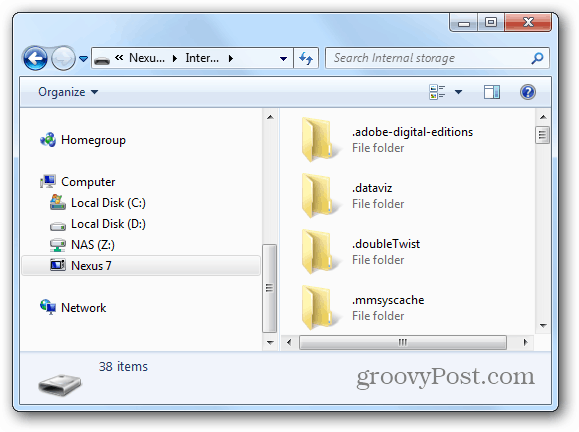The height and width of the screenshot is (432, 579).
Task: Select the .adobe-digital-editions folder icon
Action: [317, 140]
